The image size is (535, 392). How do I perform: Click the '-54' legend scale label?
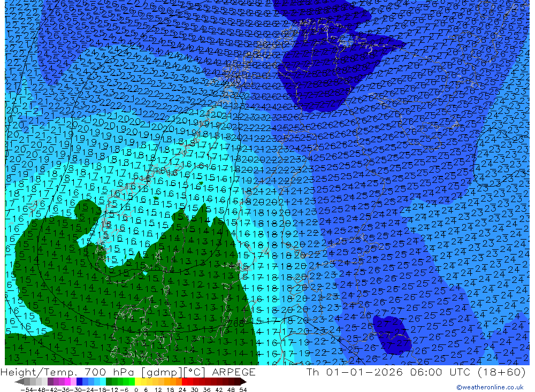point(27,390)
